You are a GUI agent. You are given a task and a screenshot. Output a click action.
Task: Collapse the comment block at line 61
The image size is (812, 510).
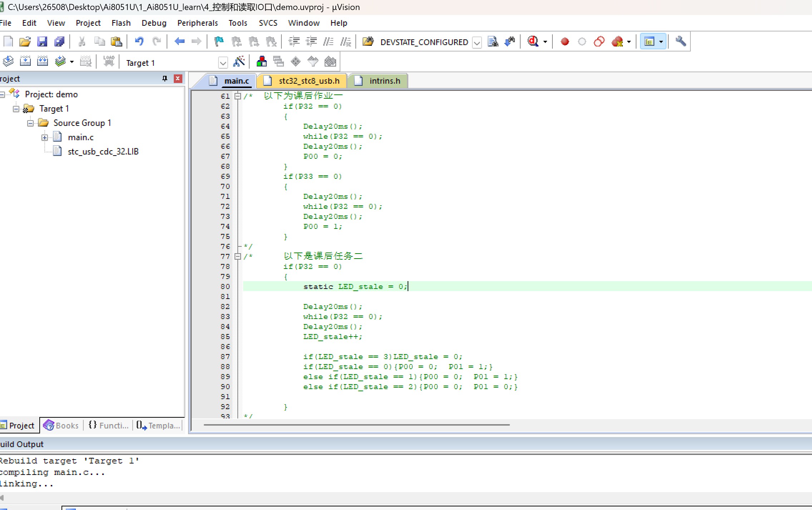tap(237, 96)
